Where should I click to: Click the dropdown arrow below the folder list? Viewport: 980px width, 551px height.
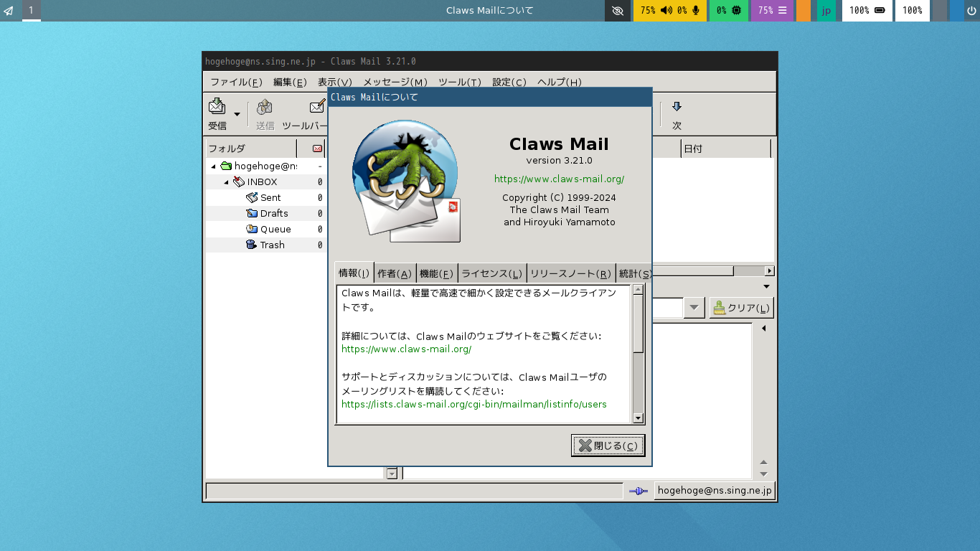click(392, 473)
